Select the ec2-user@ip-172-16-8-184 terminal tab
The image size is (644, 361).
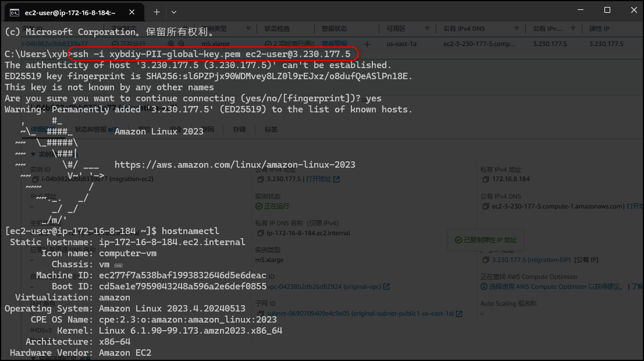tap(74, 12)
